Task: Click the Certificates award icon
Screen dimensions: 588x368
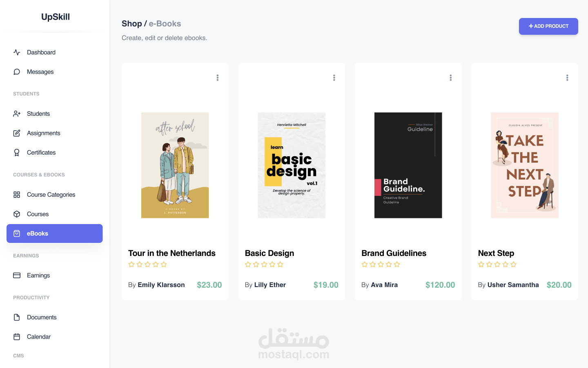Action: 17,153
